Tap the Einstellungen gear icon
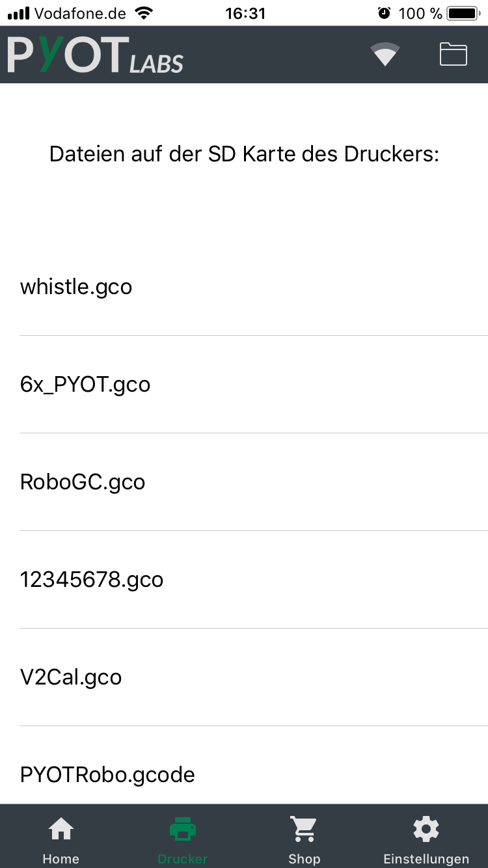Viewport: 488px width, 868px height. (426, 829)
